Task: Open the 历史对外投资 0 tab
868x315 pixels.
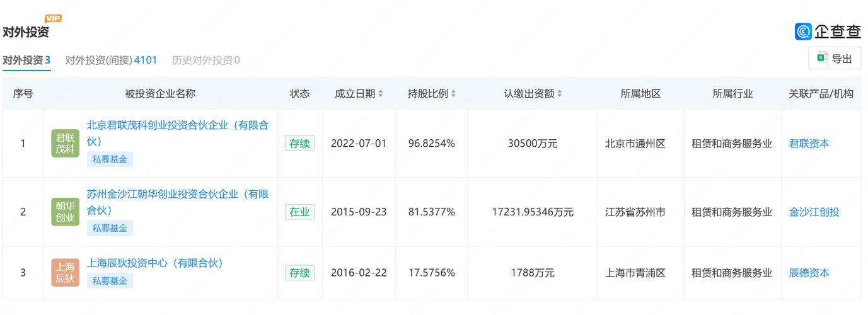Action: pos(206,60)
